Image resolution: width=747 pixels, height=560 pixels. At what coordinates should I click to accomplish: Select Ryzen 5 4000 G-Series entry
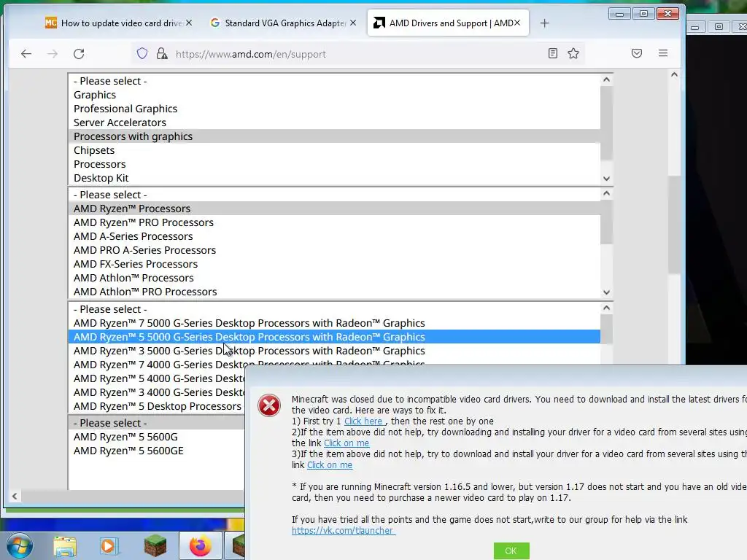[157, 378]
